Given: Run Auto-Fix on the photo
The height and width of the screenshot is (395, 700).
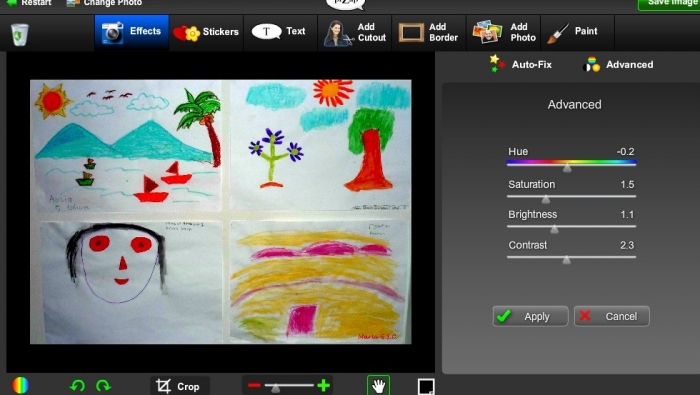Looking at the screenshot, I should point(520,64).
